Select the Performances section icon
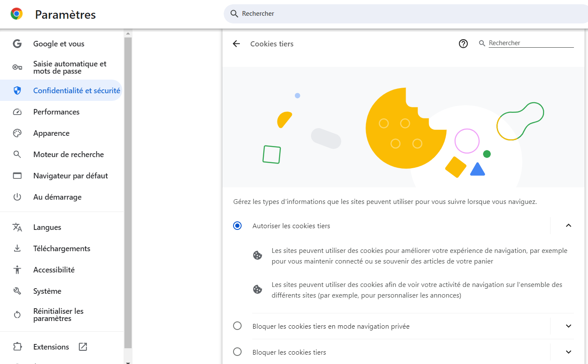The image size is (588, 364). click(17, 112)
